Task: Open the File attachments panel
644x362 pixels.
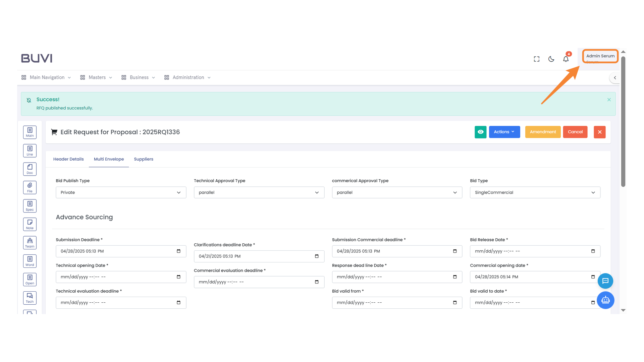Action: [x=30, y=187]
